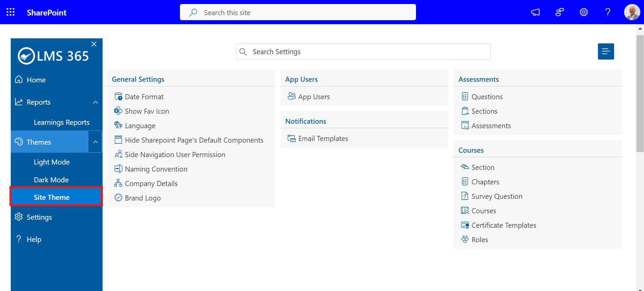Screen dimensions: 644x291
Task: Select Themes in the side navigation
Action: pos(50,142)
